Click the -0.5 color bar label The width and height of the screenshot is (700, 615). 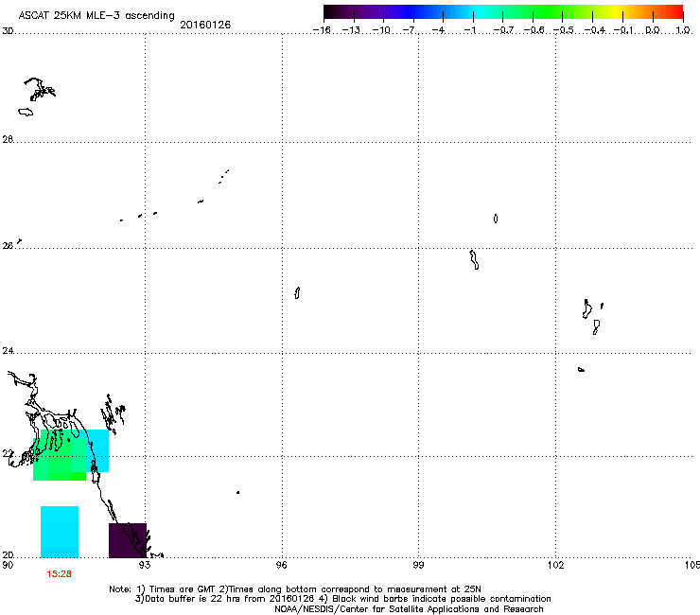564,30
